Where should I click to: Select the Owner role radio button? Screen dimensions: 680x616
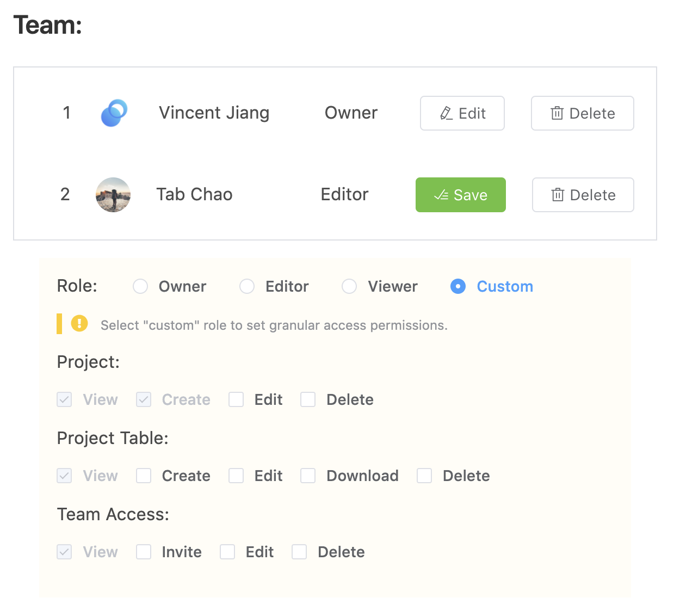click(x=140, y=286)
